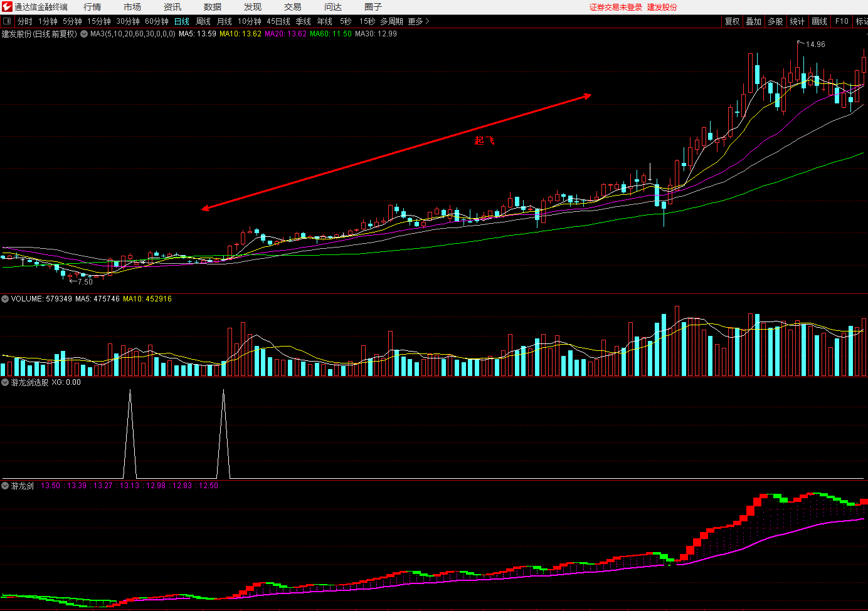868x611 pixels.
Task: Open the dropdown arrow beside bottom 游龙剑 indicator
Action: [x=5, y=486]
